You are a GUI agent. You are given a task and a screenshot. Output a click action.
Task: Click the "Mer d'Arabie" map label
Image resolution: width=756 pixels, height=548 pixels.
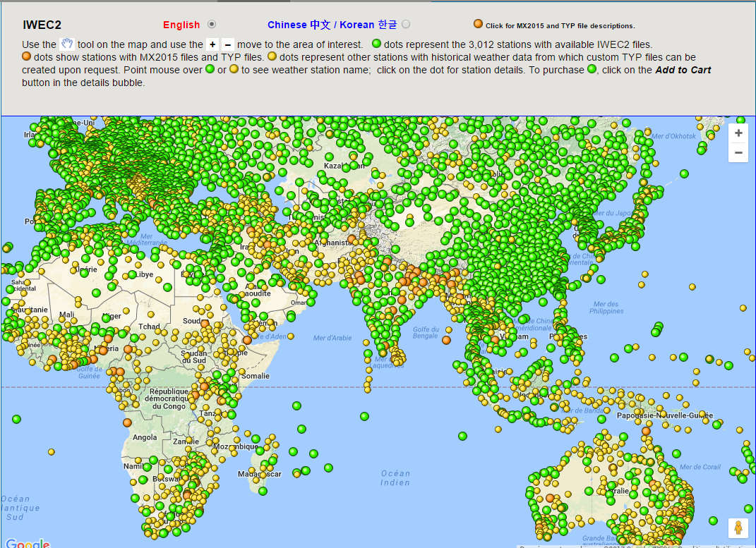click(x=332, y=338)
